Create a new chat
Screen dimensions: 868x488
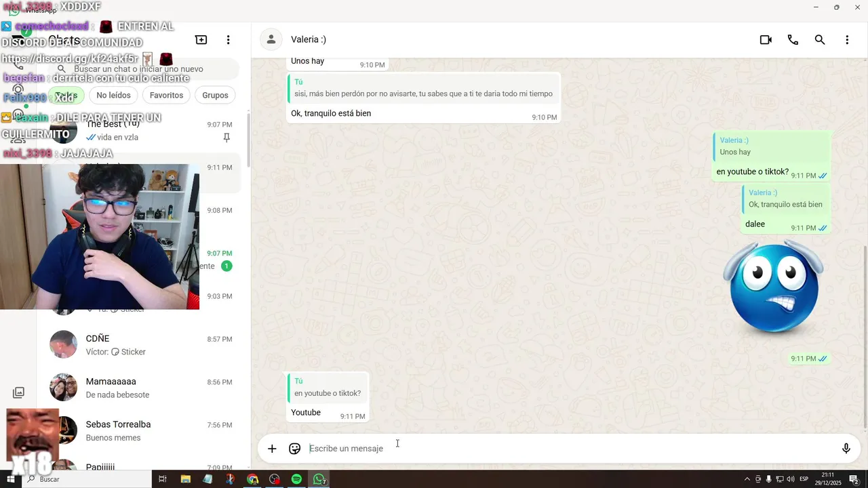pos(201,40)
